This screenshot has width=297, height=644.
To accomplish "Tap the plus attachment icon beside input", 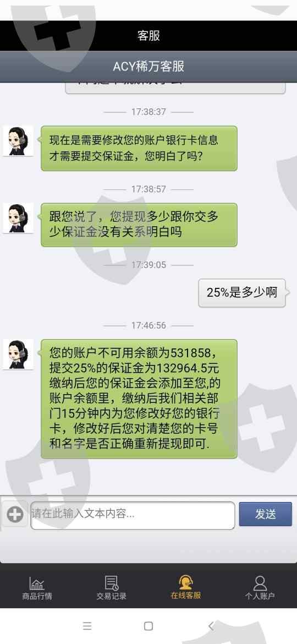I will pos(15,514).
